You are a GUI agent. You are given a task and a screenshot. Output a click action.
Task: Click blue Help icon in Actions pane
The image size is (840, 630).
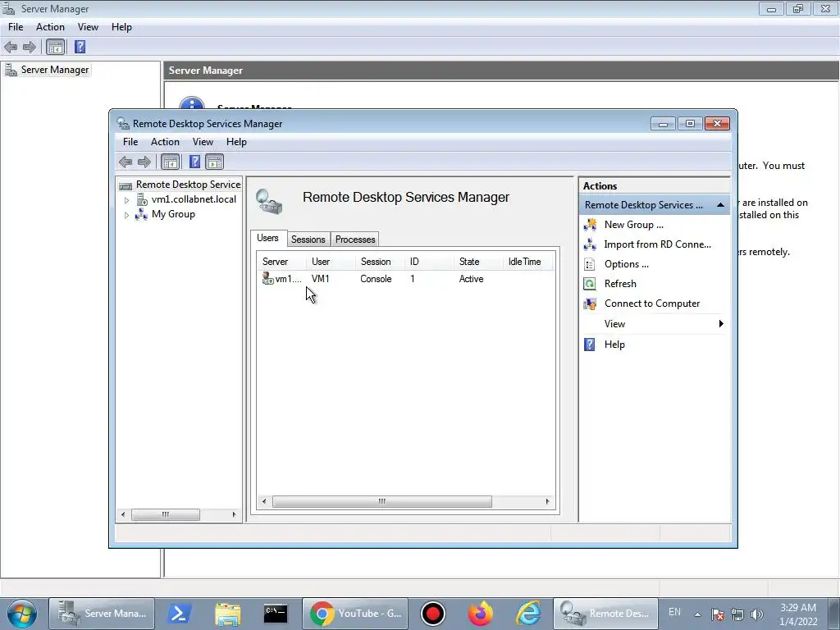pos(590,345)
